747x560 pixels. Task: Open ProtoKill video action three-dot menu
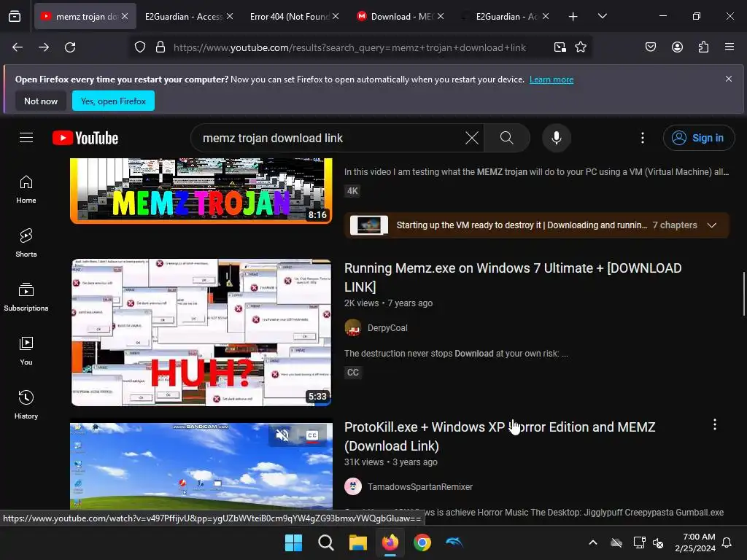pyautogui.click(x=715, y=425)
